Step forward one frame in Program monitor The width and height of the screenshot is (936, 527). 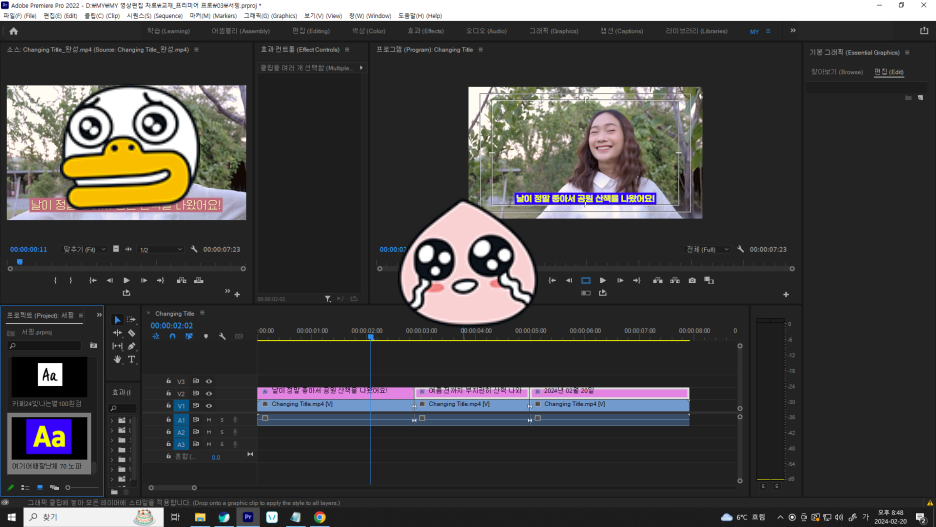coord(620,281)
